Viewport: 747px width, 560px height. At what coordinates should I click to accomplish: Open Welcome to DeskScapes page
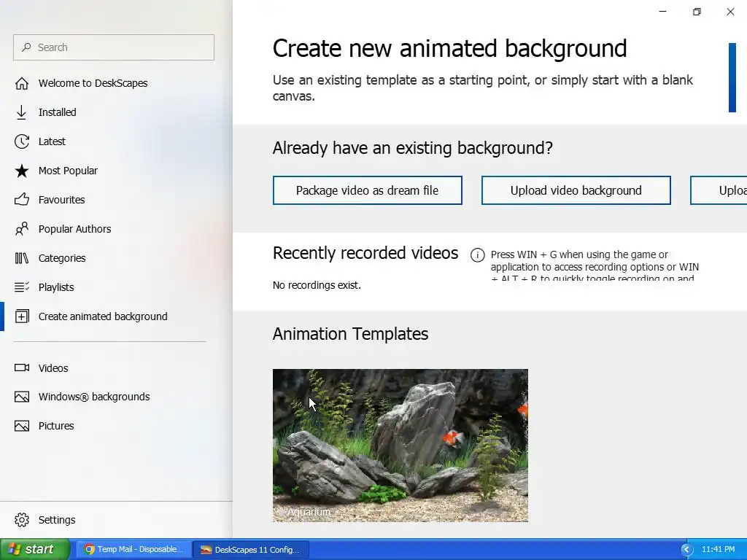coord(93,83)
